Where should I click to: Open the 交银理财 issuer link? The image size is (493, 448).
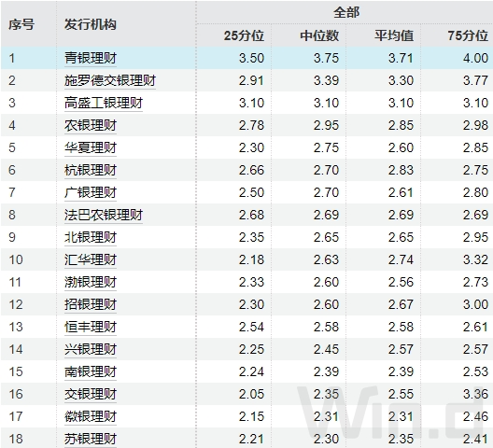(91, 394)
